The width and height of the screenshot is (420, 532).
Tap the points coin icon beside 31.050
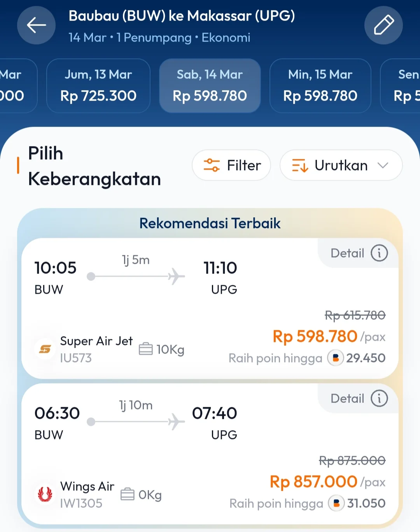336,503
